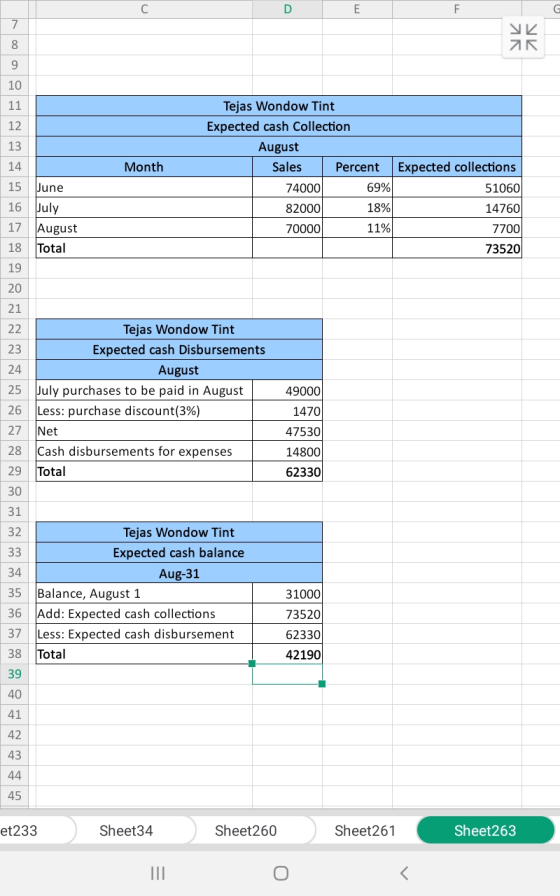Select the 42190 ending balance cell
This screenshot has height=896, width=560.
point(287,654)
